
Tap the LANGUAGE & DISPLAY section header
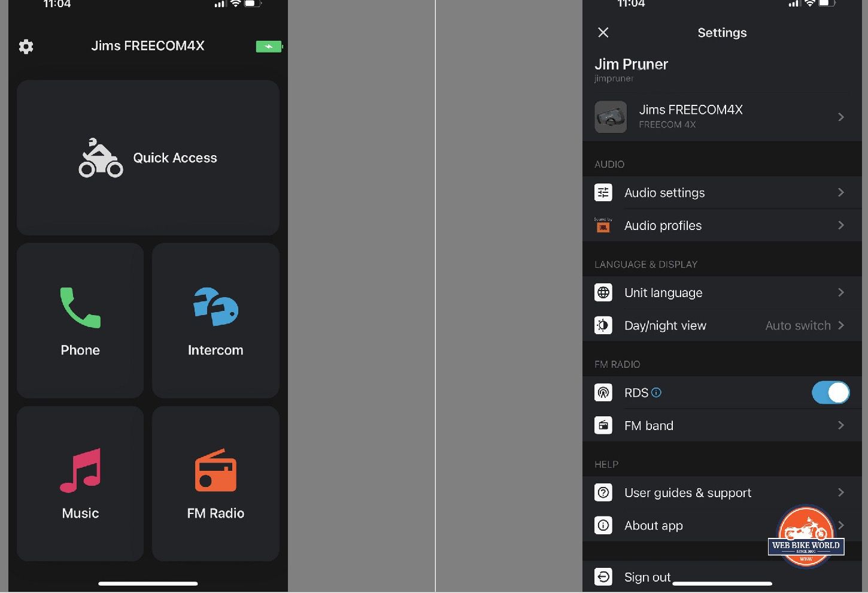pyautogui.click(x=646, y=264)
